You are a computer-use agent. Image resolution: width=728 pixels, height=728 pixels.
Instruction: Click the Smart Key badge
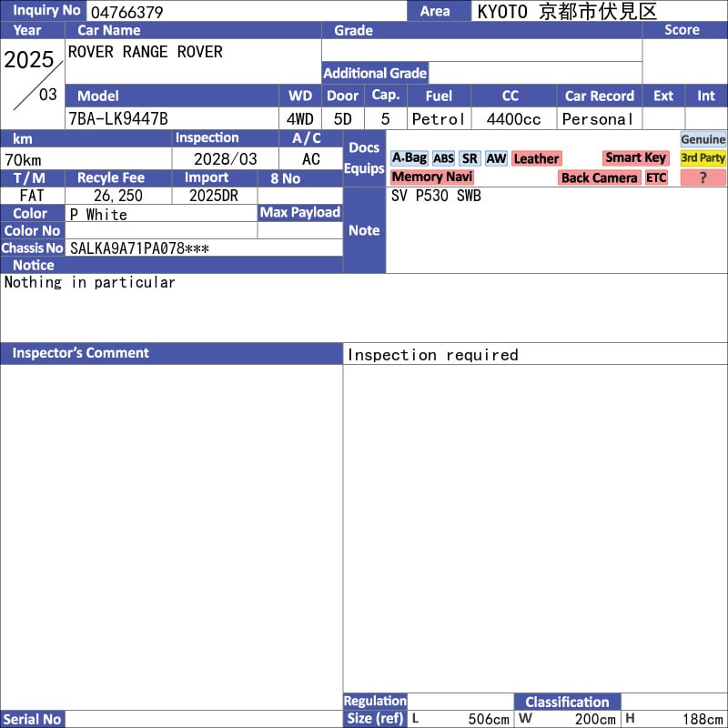[x=635, y=157]
